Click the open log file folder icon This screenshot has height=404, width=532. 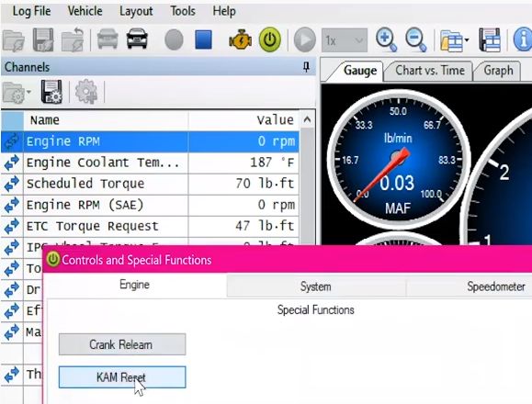coord(14,40)
